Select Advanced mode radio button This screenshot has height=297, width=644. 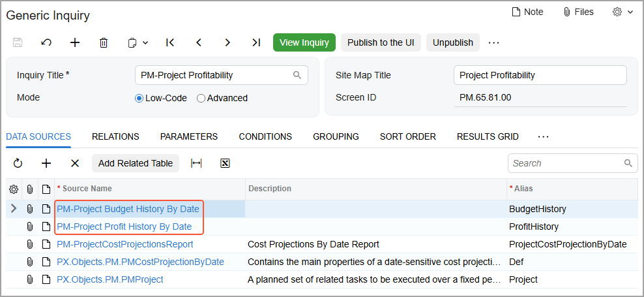(x=201, y=99)
